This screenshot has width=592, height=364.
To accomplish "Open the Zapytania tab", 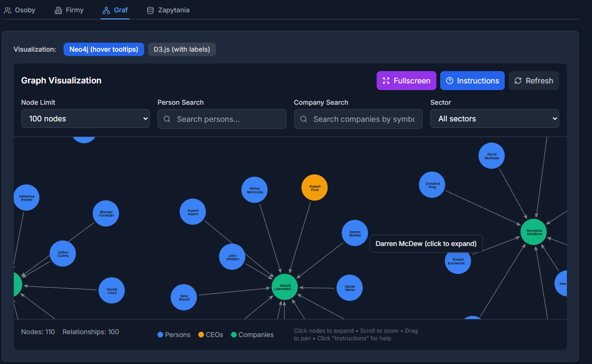I will coord(168,10).
